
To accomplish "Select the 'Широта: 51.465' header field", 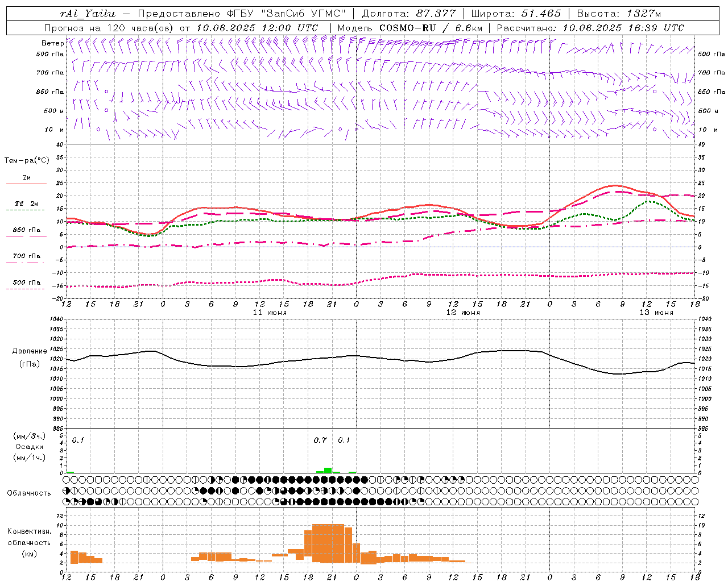I will 516,14.
